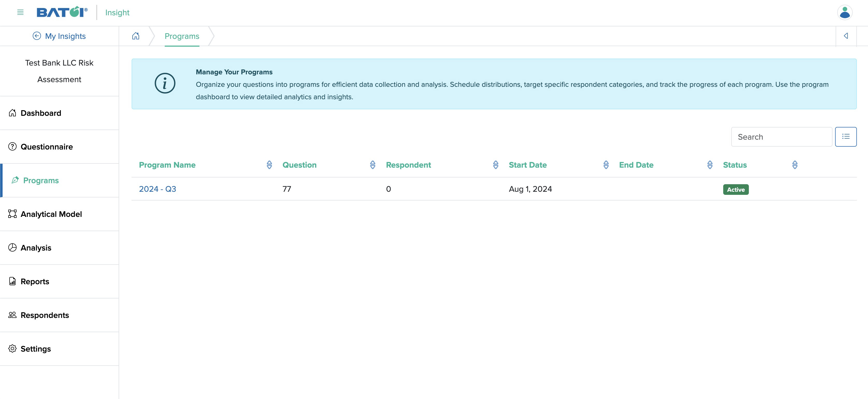Navigate to Analysis section
Image resolution: width=868 pixels, height=399 pixels.
click(36, 247)
